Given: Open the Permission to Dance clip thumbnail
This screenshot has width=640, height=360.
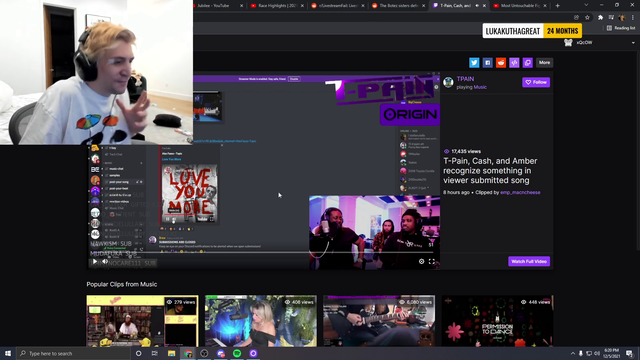Looking at the screenshot, I should tap(498, 321).
